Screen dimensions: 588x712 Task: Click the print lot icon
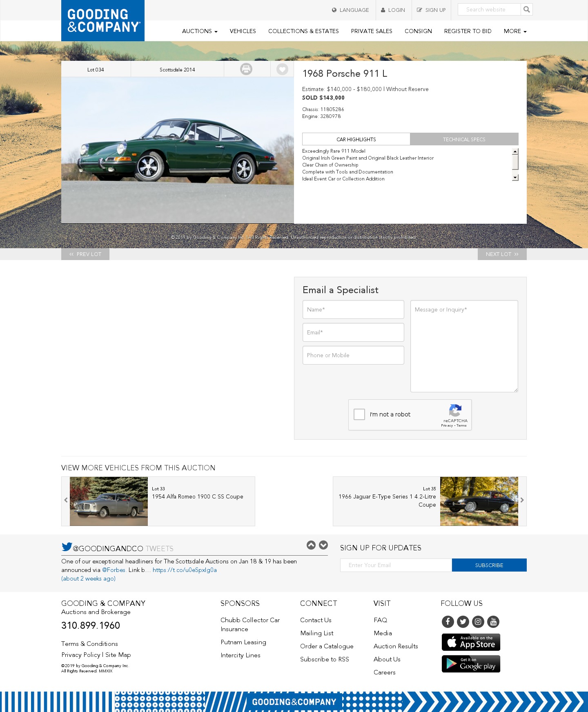(246, 69)
